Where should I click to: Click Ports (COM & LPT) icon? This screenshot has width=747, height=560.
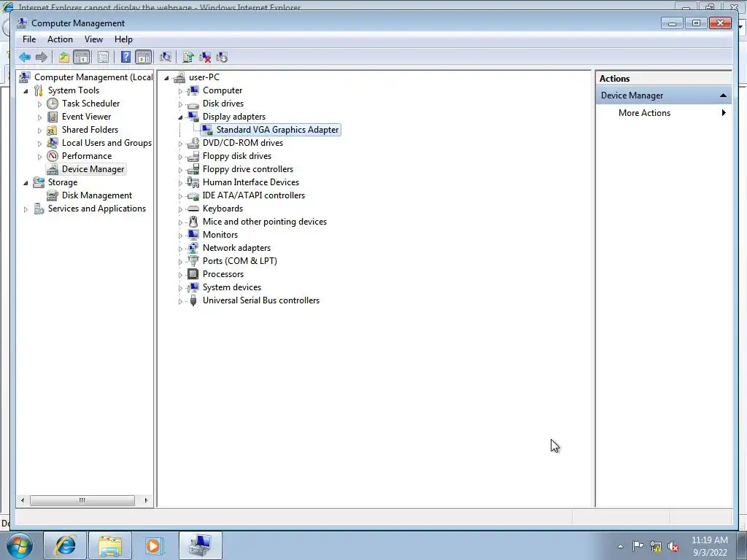(x=193, y=261)
